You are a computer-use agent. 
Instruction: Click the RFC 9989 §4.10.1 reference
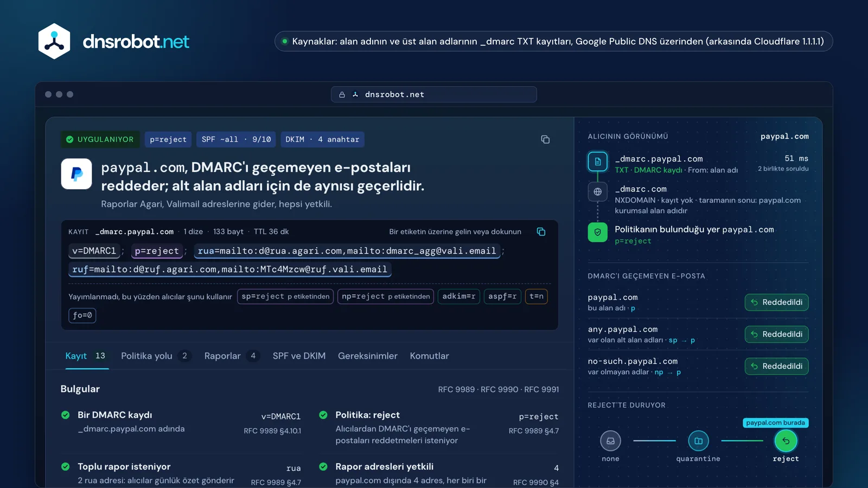pyautogui.click(x=272, y=431)
